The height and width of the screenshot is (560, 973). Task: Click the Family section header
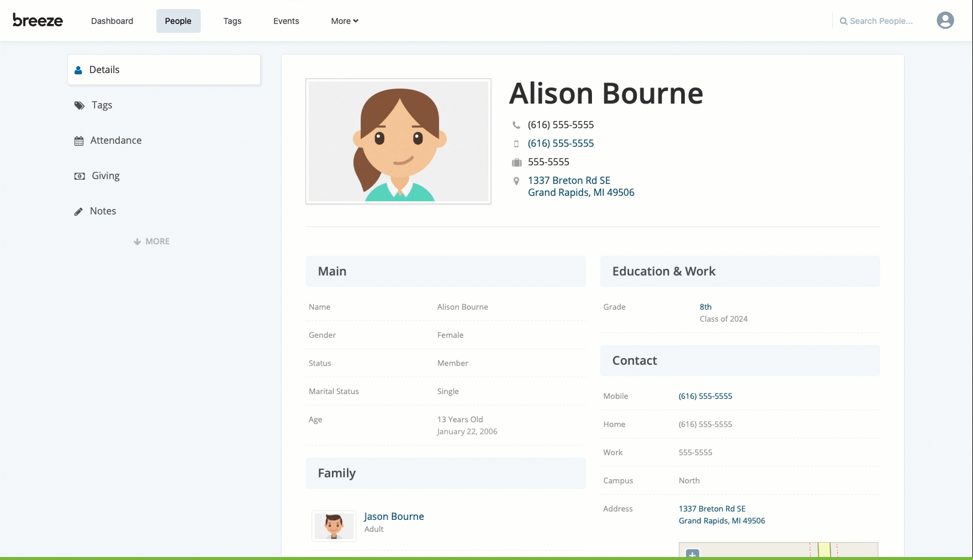click(x=446, y=473)
